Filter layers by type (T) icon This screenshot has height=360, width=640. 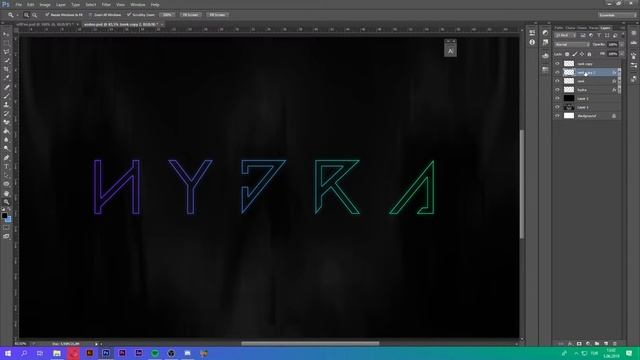[599, 36]
